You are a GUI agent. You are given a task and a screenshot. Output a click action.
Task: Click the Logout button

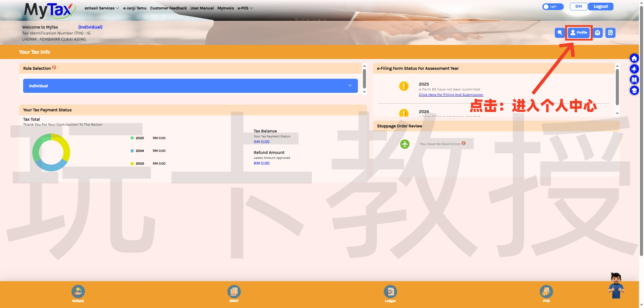601,6
